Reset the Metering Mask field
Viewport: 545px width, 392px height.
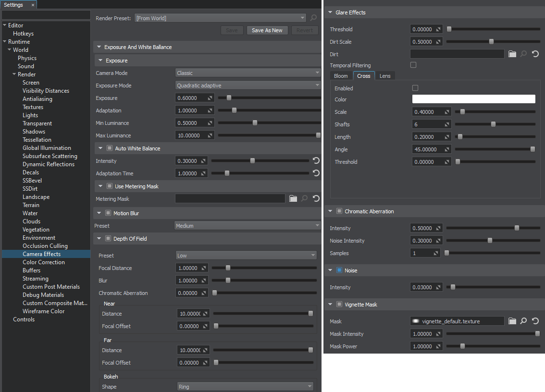coord(316,198)
